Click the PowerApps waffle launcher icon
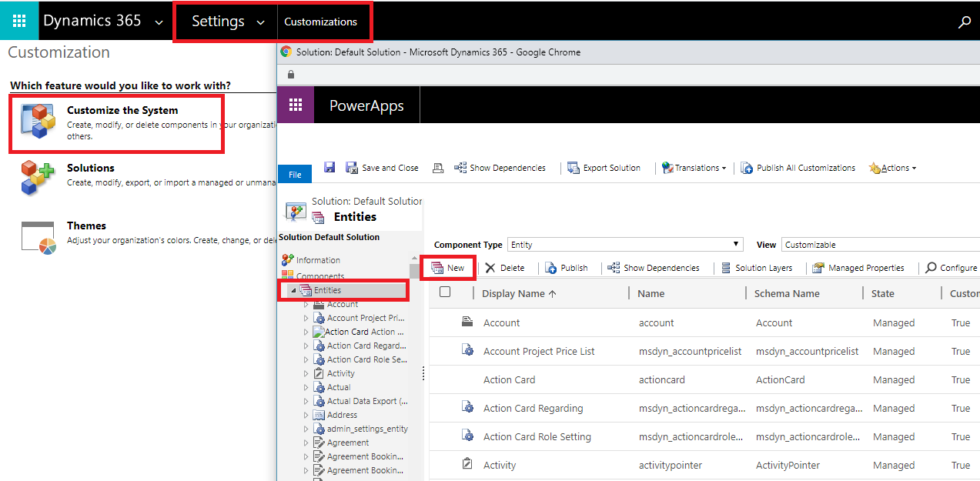This screenshot has height=481, width=980. pos(296,105)
